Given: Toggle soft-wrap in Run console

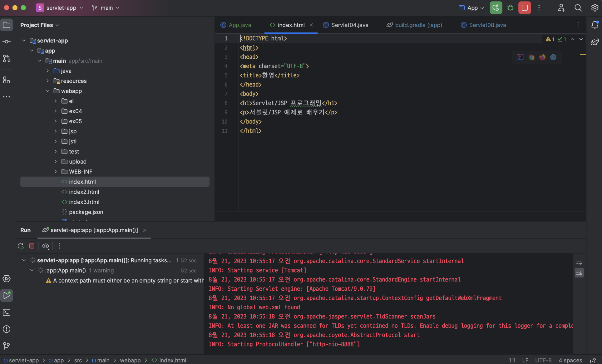Looking at the screenshot, I should click(579, 262).
